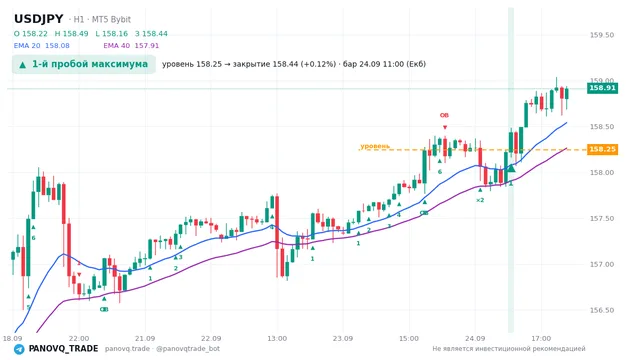The image size is (640, 360).
Task: Click the 156.50 price axis label
Action: coord(602,310)
